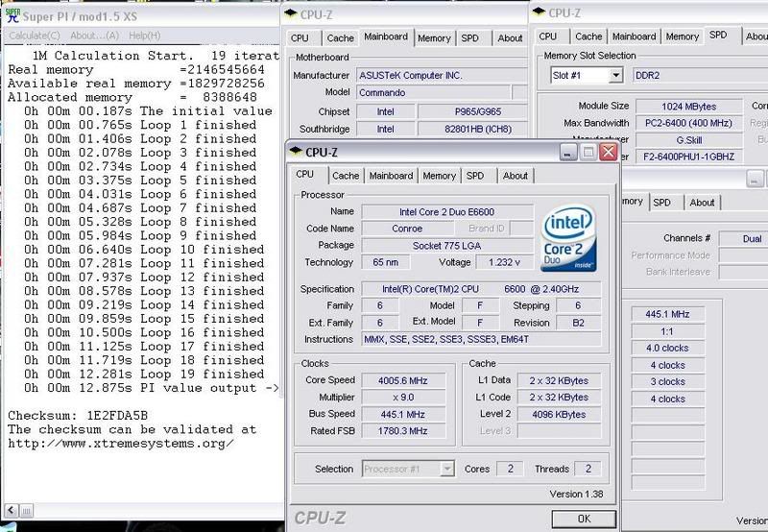
Task: Click the Super PI app icon in title bar
Action: click(x=12, y=15)
